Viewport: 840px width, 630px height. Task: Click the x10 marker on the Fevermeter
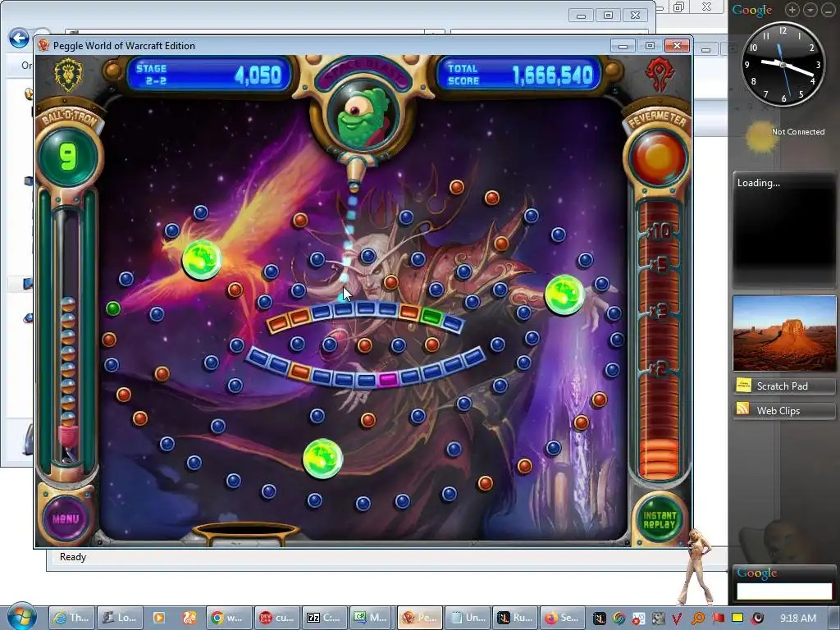[660, 231]
